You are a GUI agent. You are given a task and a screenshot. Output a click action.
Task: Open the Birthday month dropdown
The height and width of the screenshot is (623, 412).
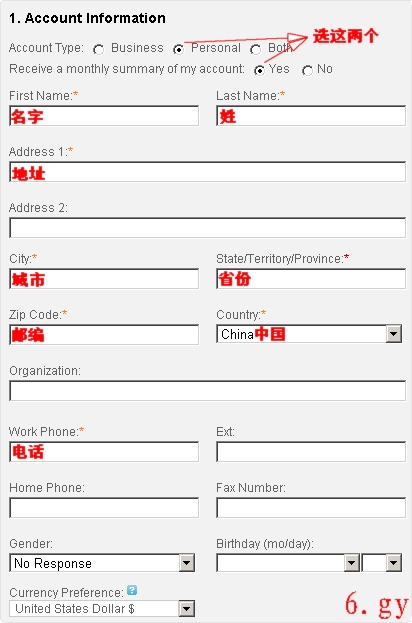tap(288, 563)
